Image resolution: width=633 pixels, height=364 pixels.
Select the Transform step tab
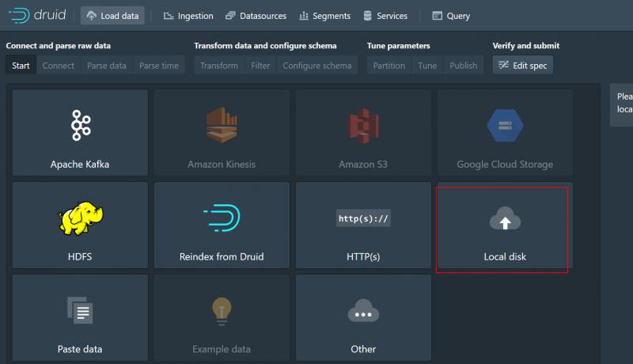[x=219, y=66]
